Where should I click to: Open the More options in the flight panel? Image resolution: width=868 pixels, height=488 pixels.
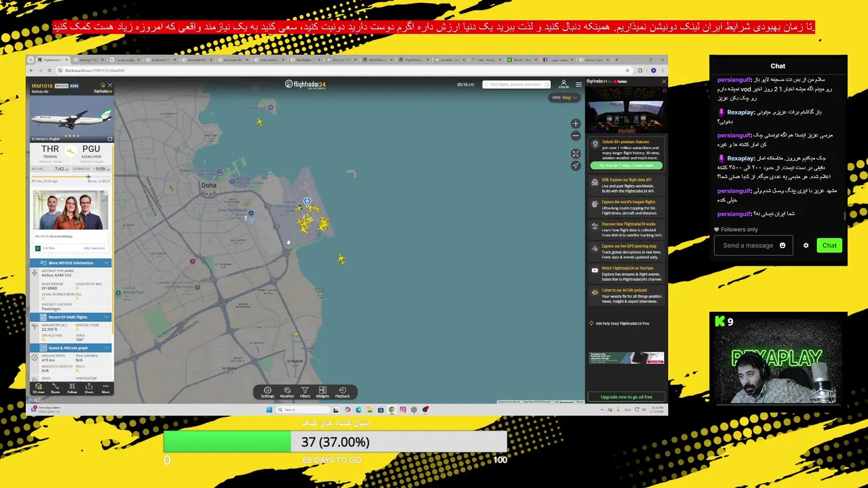point(106,388)
